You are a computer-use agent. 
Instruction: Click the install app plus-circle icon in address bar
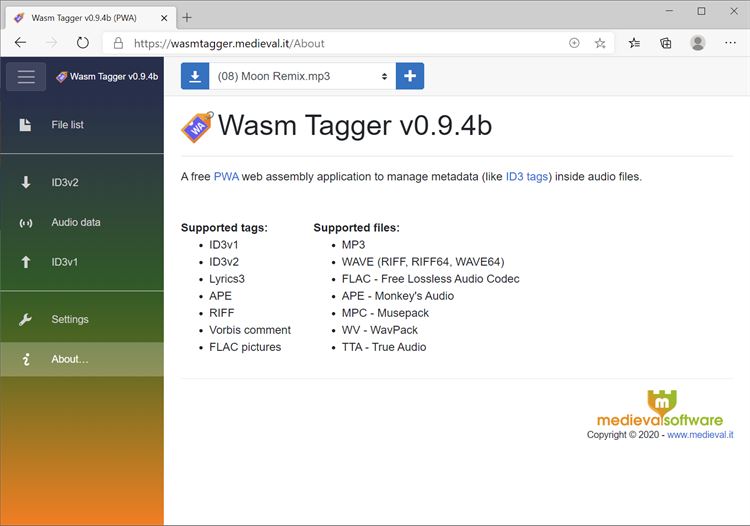[x=574, y=44]
